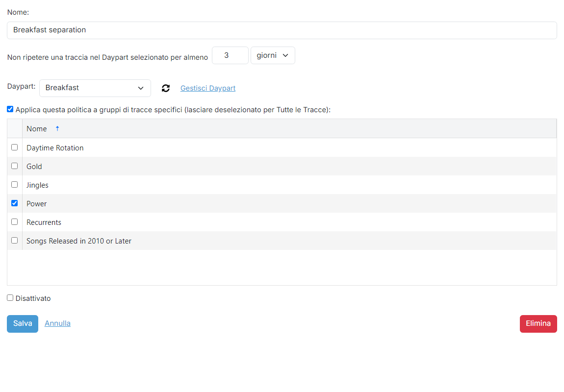Enable the Jingles group checkbox
This screenshot has height=392, width=564.
[14, 185]
